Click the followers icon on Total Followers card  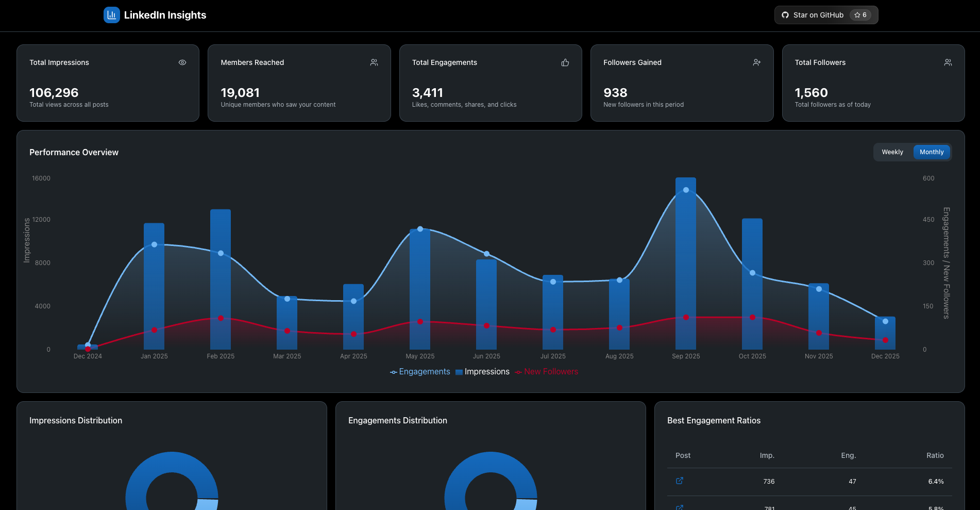point(948,62)
